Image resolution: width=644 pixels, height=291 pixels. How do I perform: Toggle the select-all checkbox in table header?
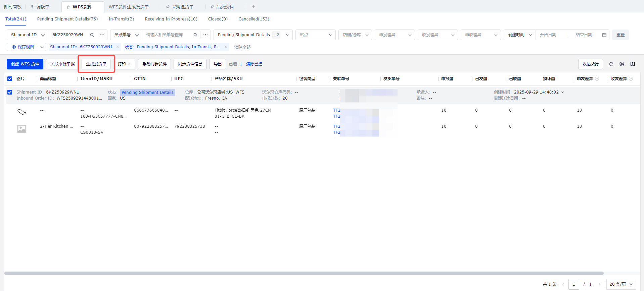(x=10, y=79)
